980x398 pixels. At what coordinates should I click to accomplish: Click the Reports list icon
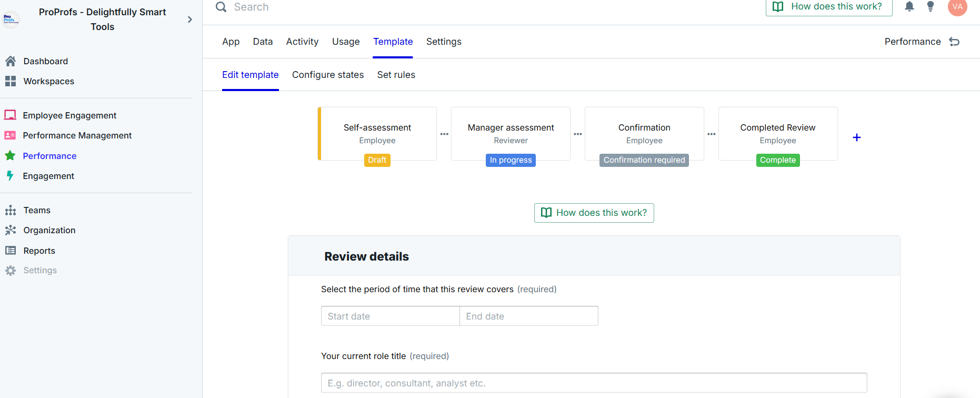click(x=11, y=251)
